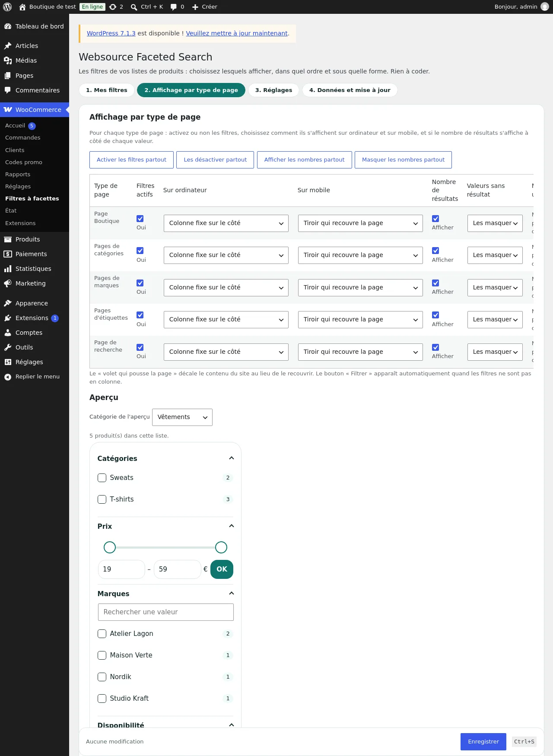Open the site home icon in admin bar
The height and width of the screenshot is (756, 553).
[x=22, y=7]
